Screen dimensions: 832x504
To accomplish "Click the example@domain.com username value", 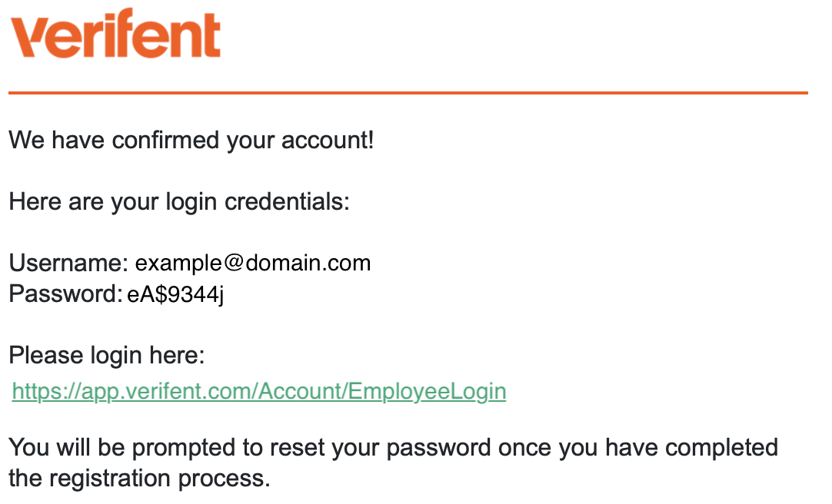I will tap(253, 264).
